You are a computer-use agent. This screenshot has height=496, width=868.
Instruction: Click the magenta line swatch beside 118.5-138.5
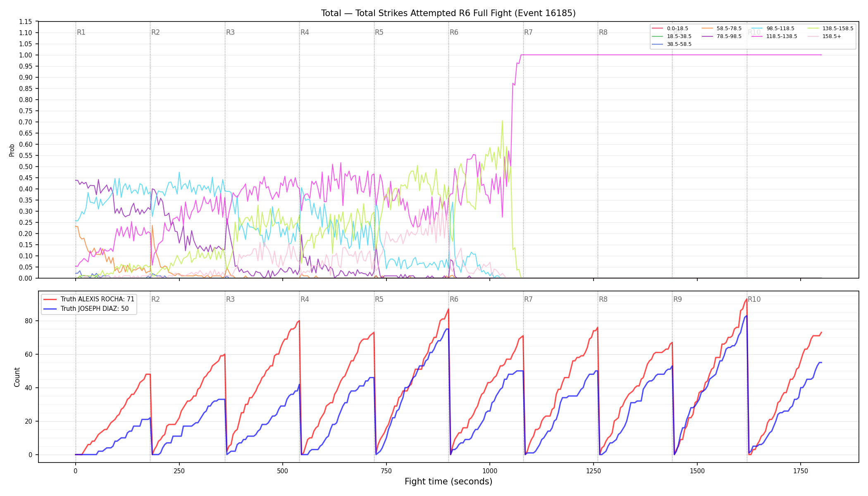tap(757, 36)
